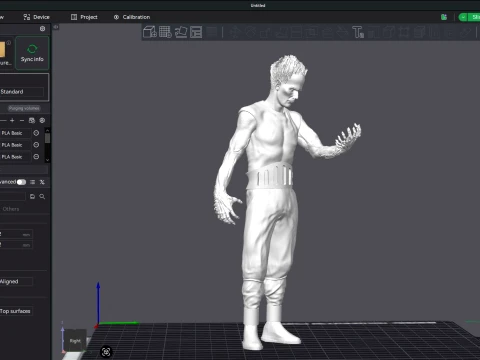
Task: Open the Slice button dropdown arrow
Action: click(x=463, y=17)
